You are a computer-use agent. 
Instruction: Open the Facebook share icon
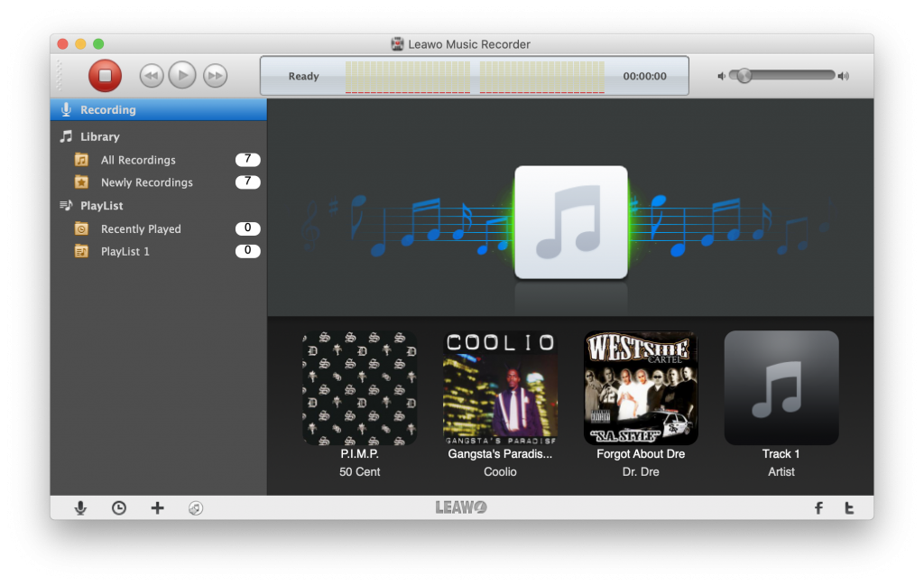tap(818, 508)
